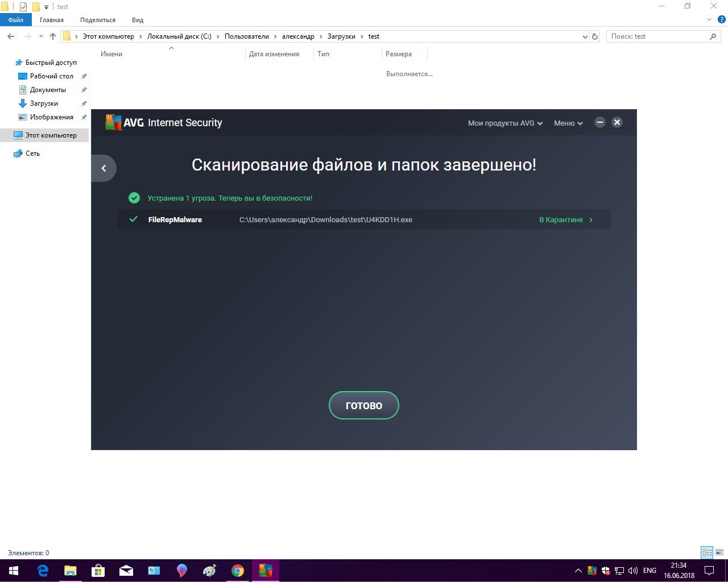Viewport: 728px width, 582px height.
Task: Sort files by the 'Размера' column
Action: pyautogui.click(x=399, y=54)
